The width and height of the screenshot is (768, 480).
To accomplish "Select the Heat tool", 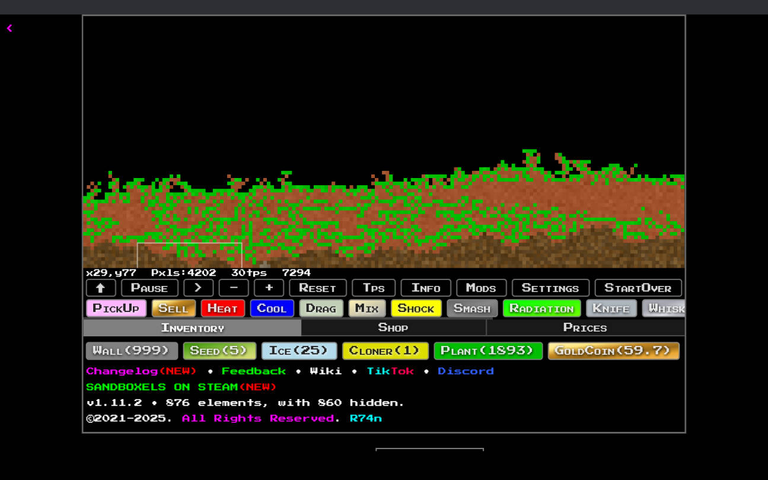I will click(222, 308).
